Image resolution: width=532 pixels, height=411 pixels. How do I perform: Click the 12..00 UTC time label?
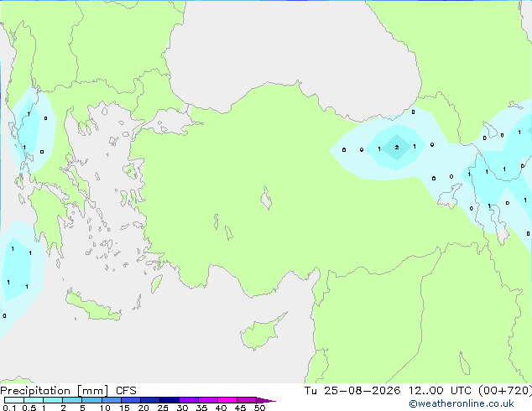[x=440, y=391]
